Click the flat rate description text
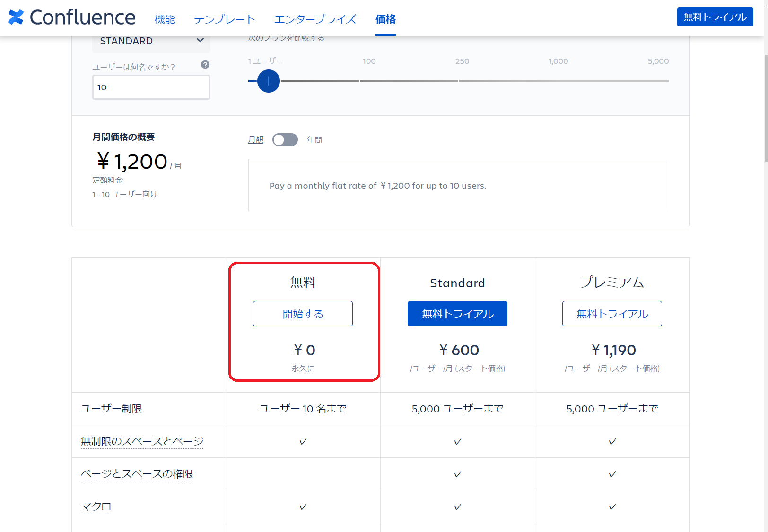 click(x=378, y=186)
